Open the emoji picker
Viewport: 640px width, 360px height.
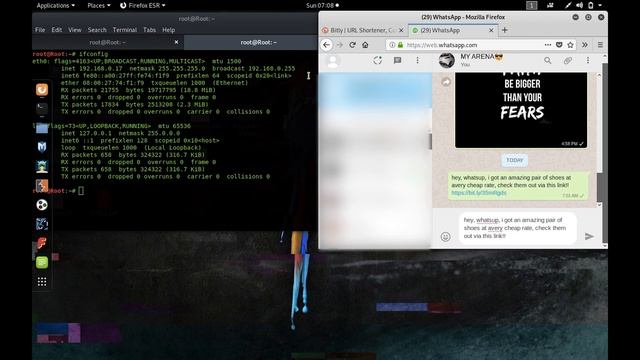[x=445, y=236]
